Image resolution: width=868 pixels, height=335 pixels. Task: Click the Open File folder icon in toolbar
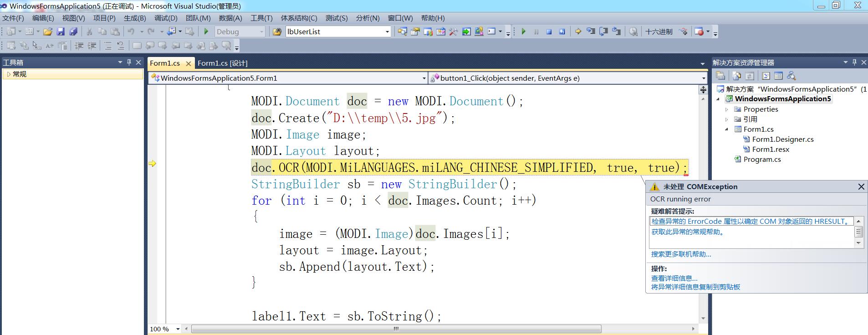48,31
